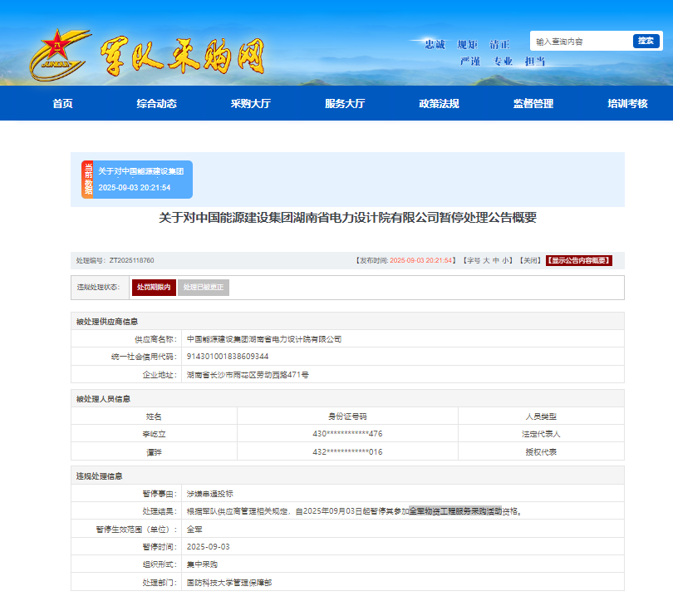Screen dimensions: 673x616
Task: Click the 供应商名称 row label
Action: coord(156,339)
